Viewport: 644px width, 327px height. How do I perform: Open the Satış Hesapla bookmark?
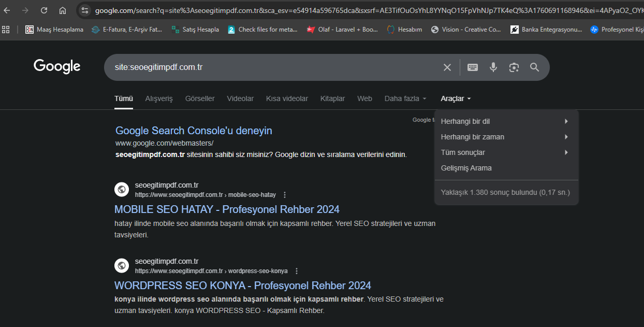[195, 30]
